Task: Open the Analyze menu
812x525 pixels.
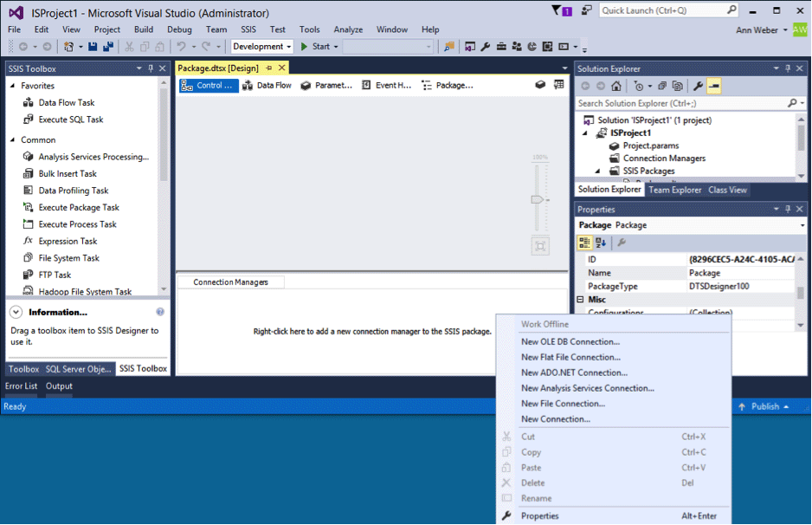Action: pos(348,29)
